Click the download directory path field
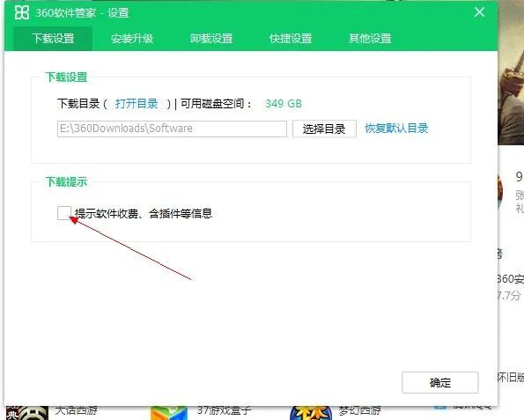The height and width of the screenshot is (420, 524). point(172,129)
